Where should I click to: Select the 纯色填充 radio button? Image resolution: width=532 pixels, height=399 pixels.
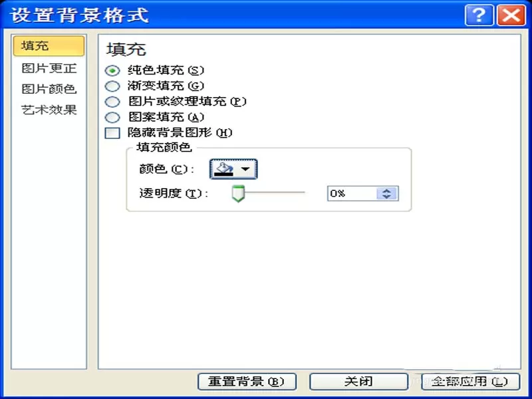coord(112,70)
